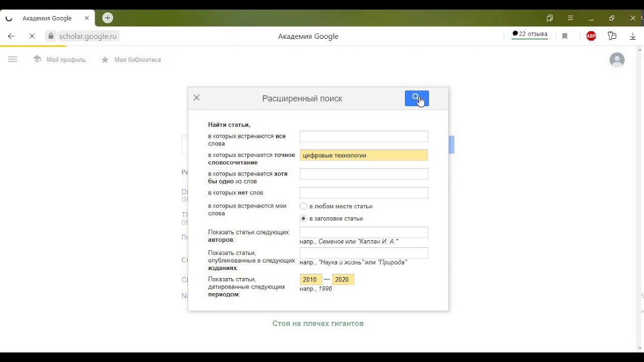Viewport: 644px width, 362px height.
Task: Open 'Моя библиотека' link
Action: click(131, 59)
